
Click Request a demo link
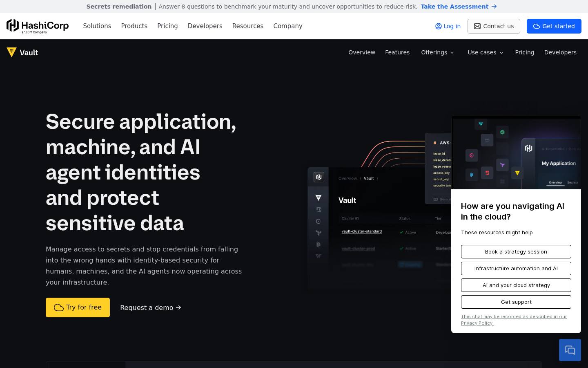tap(151, 307)
